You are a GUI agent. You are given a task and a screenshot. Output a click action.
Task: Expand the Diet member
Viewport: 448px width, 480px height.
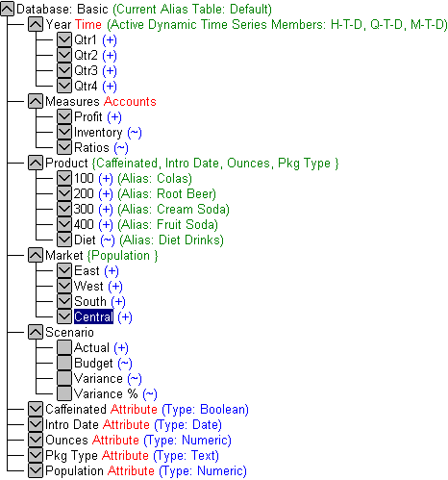click(x=64, y=240)
